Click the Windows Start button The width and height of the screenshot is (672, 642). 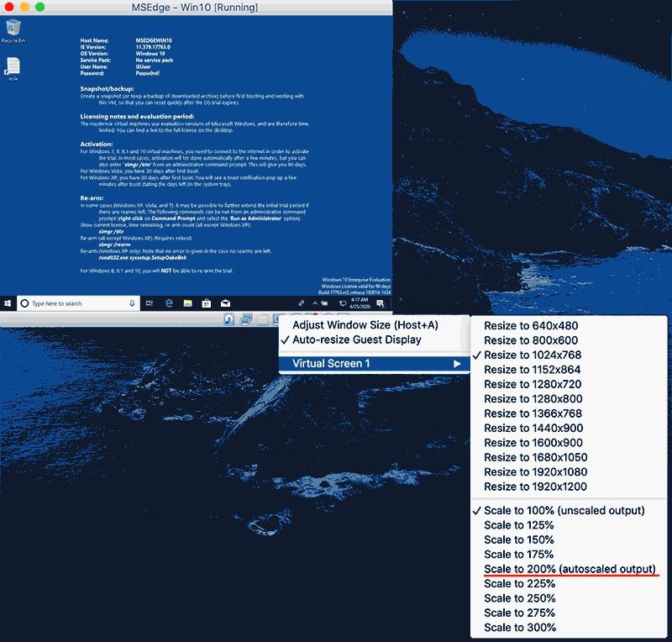point(8,303)
